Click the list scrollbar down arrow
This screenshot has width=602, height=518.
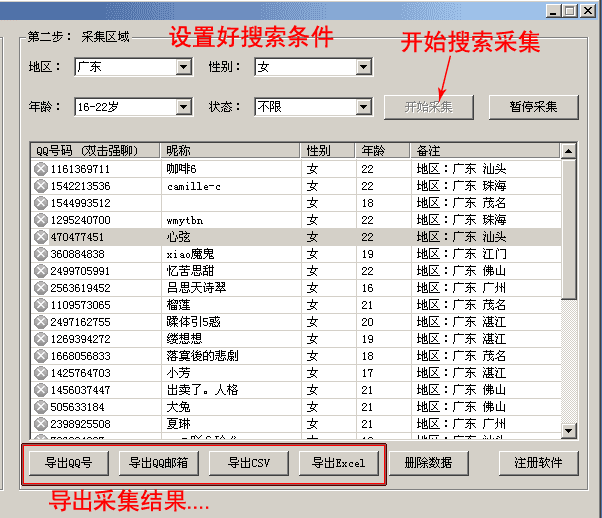click(x=569, y=430)
